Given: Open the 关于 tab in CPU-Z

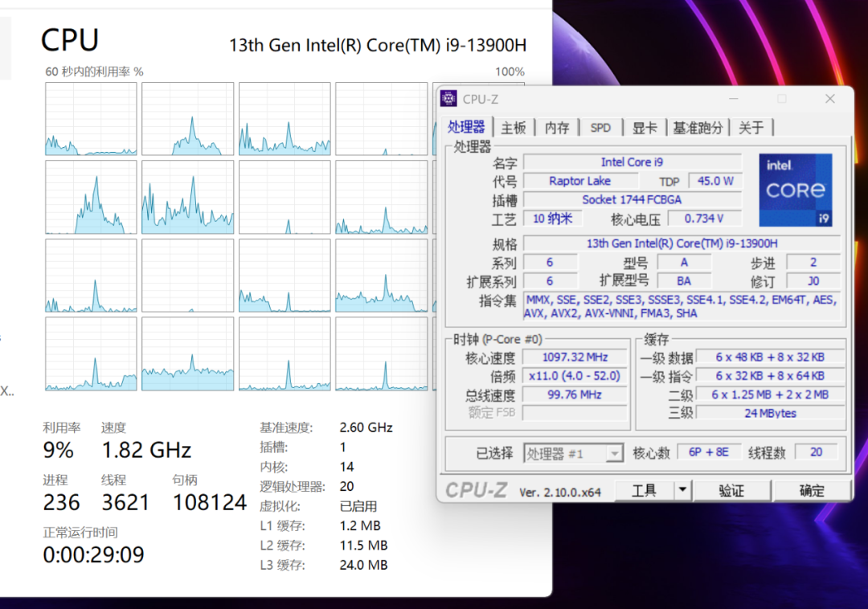Looking at the screenshot, I should pyautogui.click(x=751, y=129).
